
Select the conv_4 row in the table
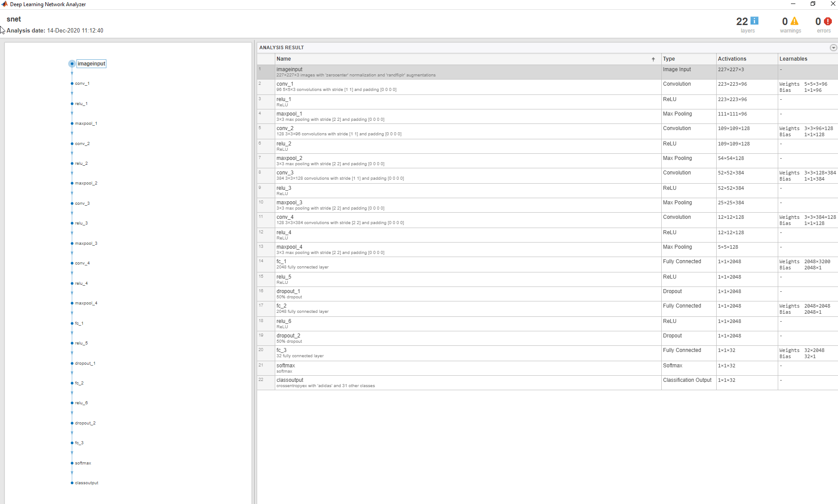point(547,220)
